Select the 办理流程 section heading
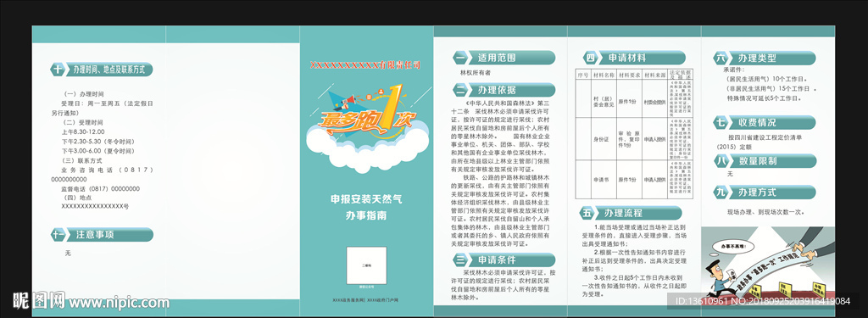This screenshot has height=318, width=868. (631, 213)
